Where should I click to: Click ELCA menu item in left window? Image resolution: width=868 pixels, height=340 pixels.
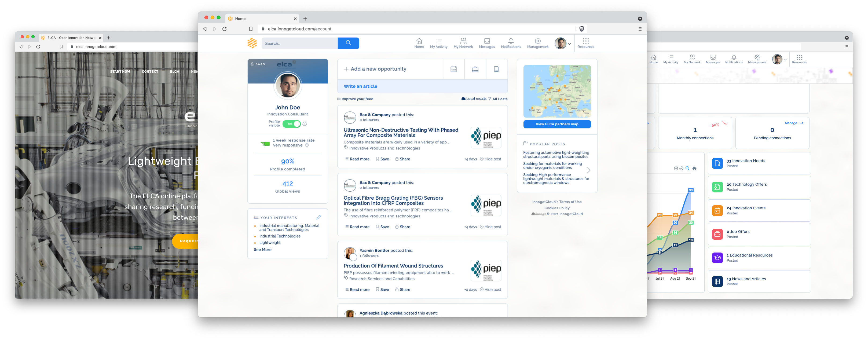pos(175,71)
